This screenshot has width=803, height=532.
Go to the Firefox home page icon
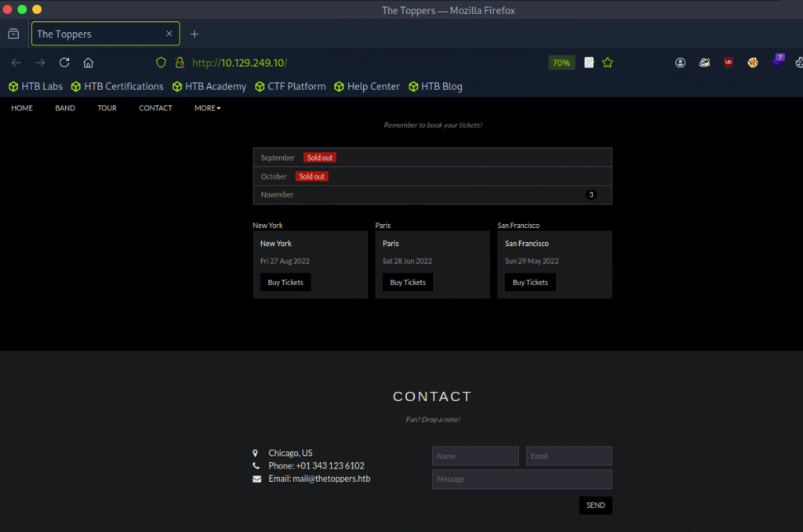89,63
